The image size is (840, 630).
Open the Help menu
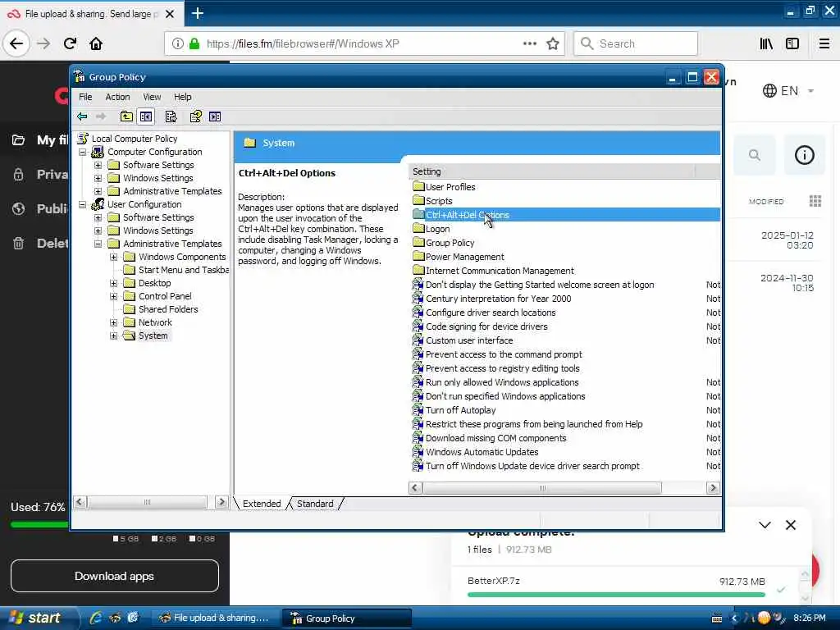click(182, 97)
